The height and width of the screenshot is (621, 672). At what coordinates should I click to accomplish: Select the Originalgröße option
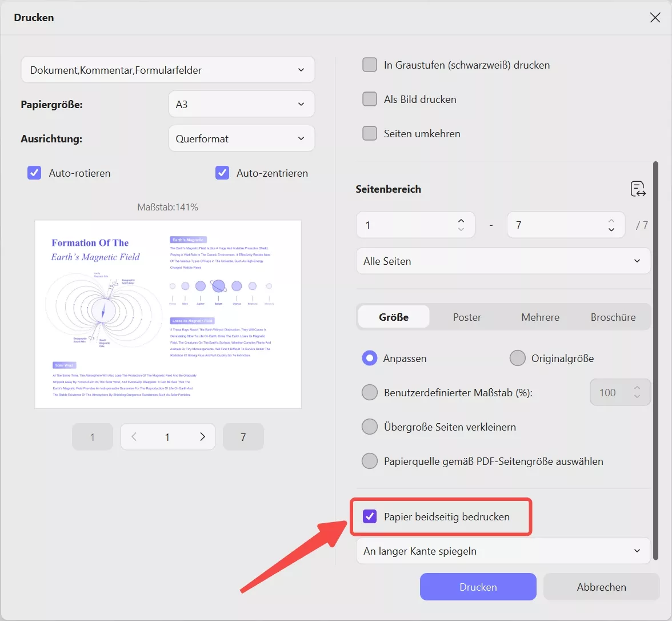click(x=518, y=358)
